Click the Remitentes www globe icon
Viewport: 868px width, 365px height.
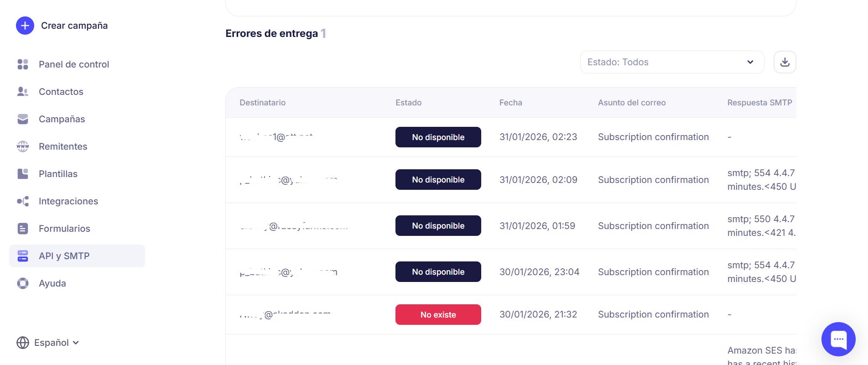[x=23, y=146]
